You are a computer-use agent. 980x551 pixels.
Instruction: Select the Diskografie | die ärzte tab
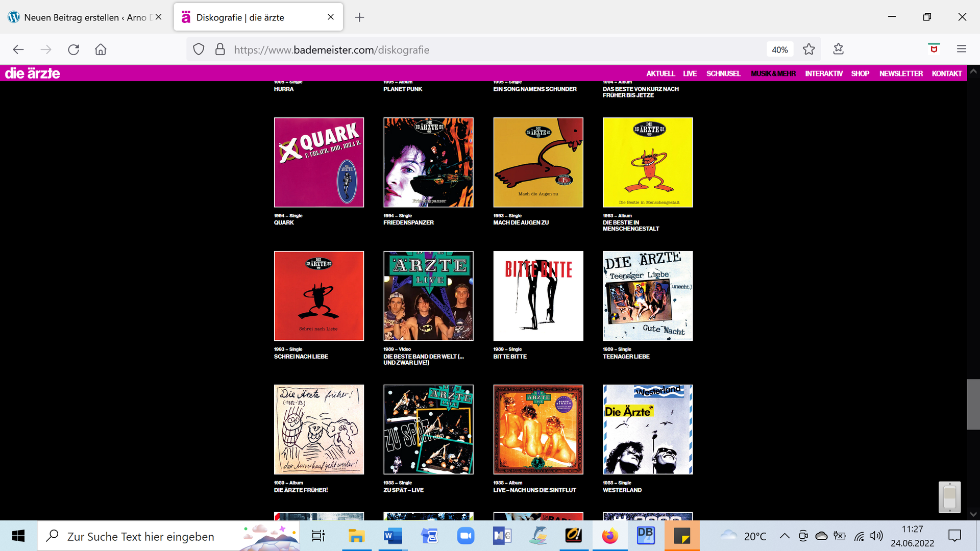(258, 17)
